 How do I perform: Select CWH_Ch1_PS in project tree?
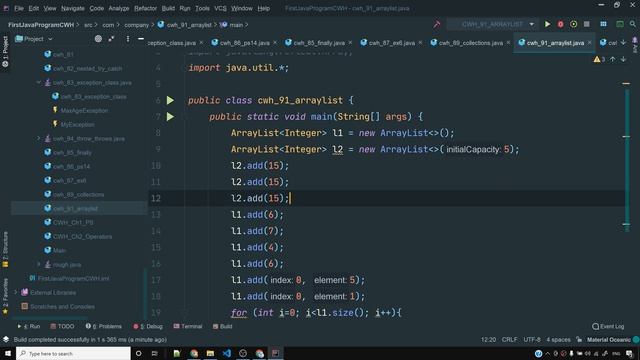[x=73, y=223]
